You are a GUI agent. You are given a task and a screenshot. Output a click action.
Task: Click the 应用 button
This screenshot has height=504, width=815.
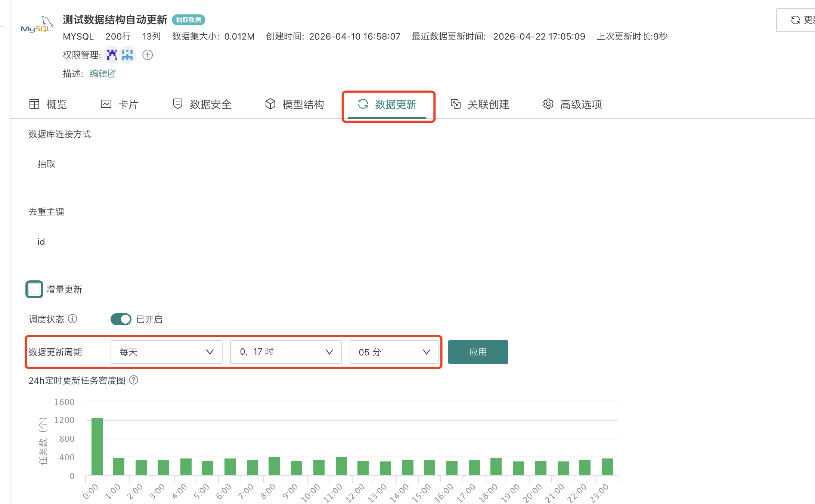(x=478, y=352)
